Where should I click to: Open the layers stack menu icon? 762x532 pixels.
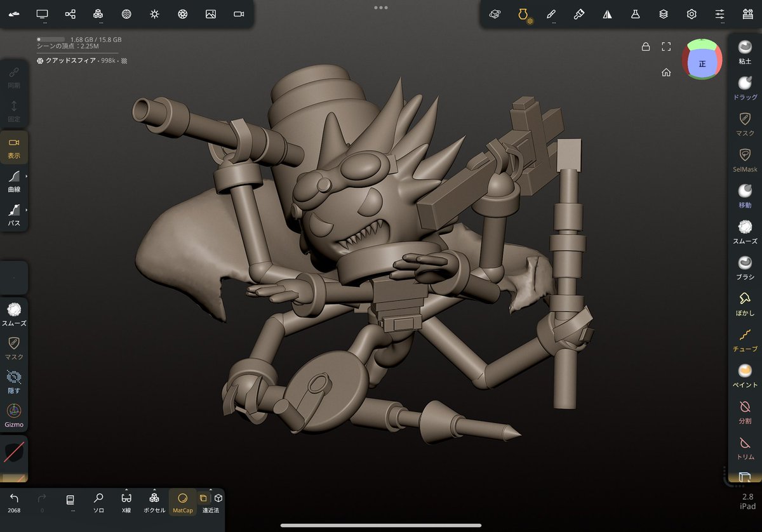tap(664, 14)
